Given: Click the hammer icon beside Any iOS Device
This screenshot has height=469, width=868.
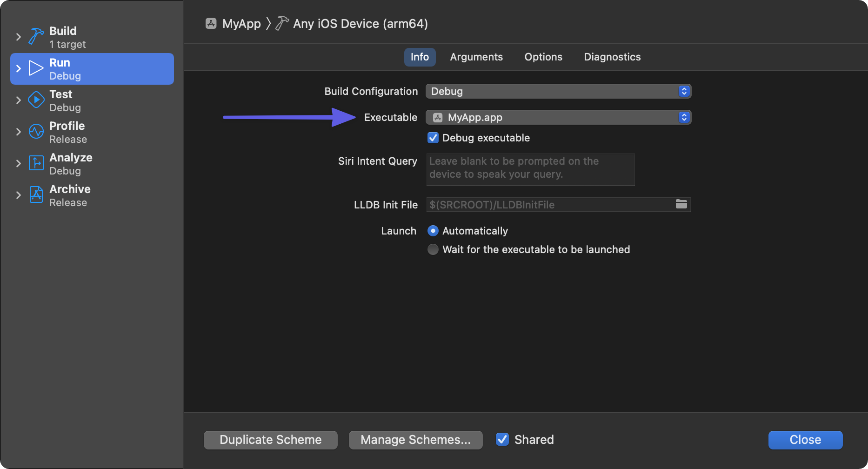Looking at the screenshot, I should tap(281, 23).
